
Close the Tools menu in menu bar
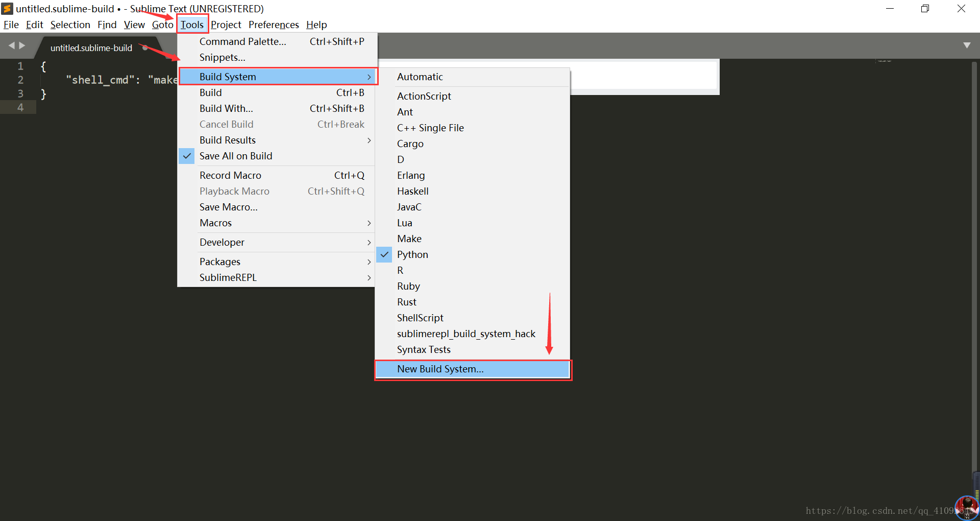point(192,25)
